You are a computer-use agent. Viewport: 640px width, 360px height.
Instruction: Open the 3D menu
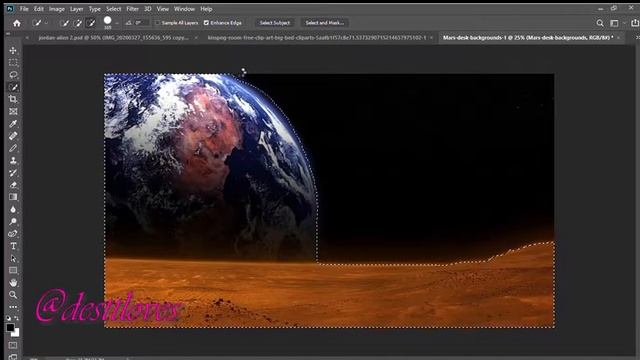click(148, 9)
